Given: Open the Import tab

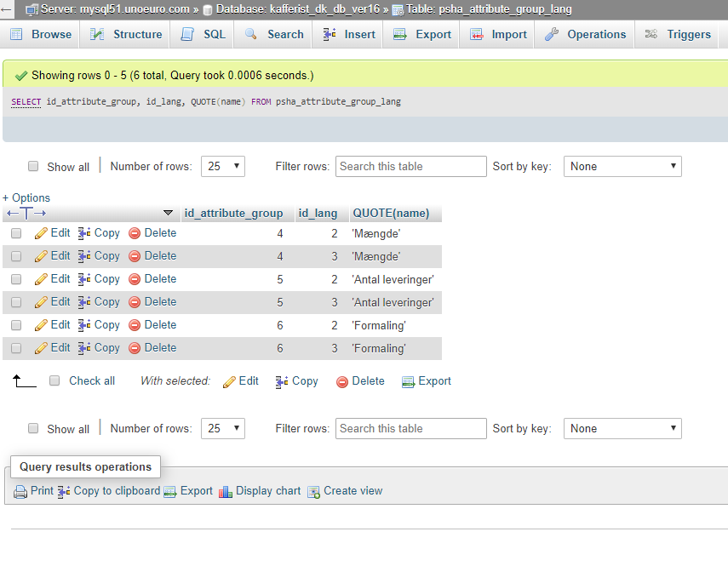Looking at the screenshot, I should click(x=498, y=34).
